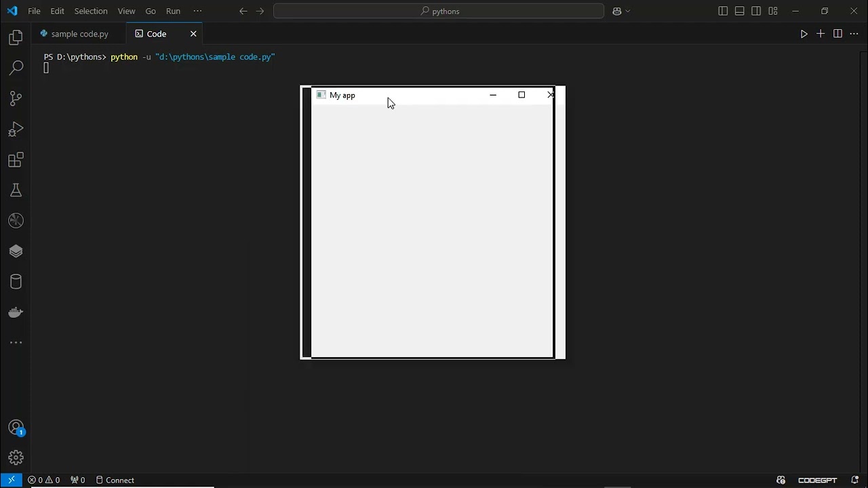This screenshot has width=868, height=488.
Task: Toggle the primary side bar layout icon
Action: click(x=723, y=11)
